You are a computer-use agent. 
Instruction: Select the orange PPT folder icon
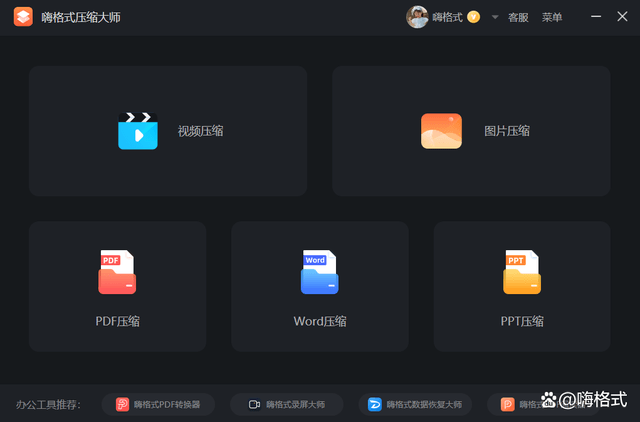[522, 273]
